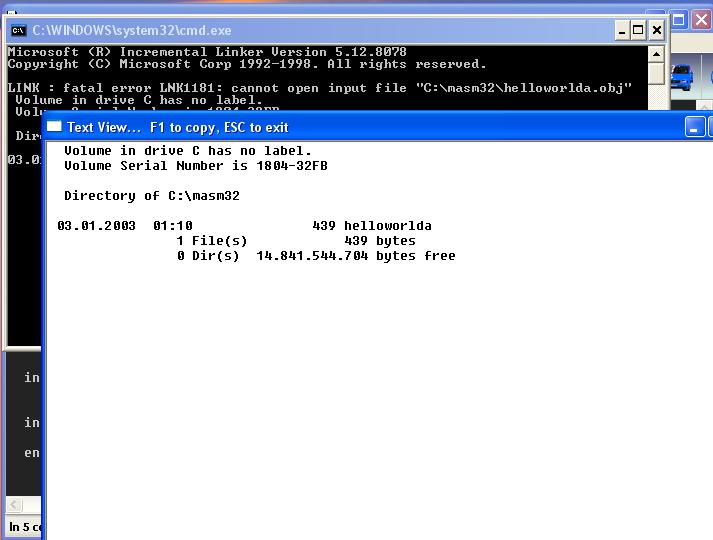Click the C:\WINDOWS\system32\cmd.exe title text
Screen dimensions: 713x540
pos(131,30)
